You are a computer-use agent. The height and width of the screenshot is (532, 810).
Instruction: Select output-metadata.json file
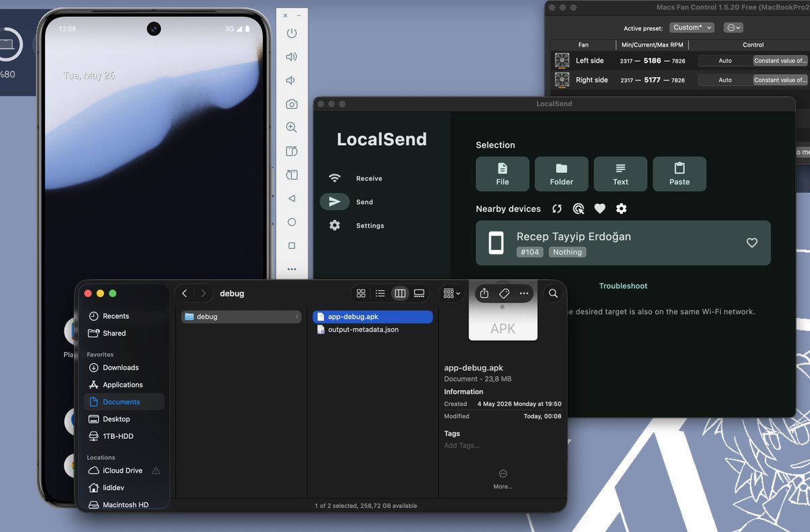(372, 329)
